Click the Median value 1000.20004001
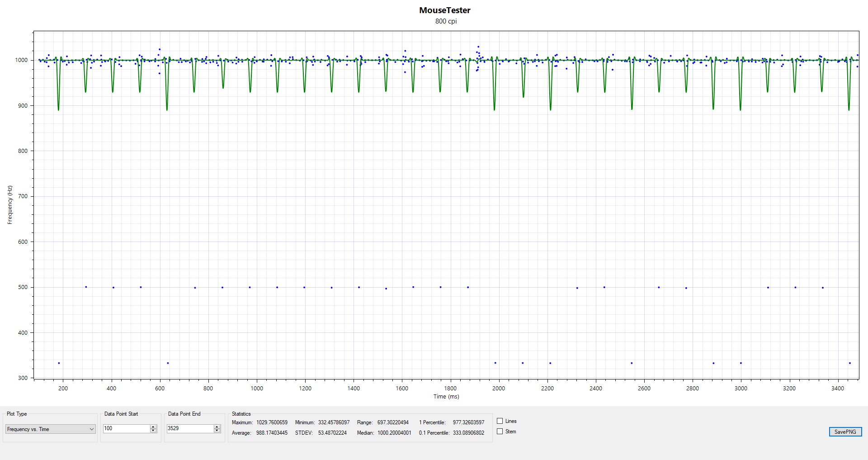The width and height of the screenshot is (868, 460). [394, 433]
